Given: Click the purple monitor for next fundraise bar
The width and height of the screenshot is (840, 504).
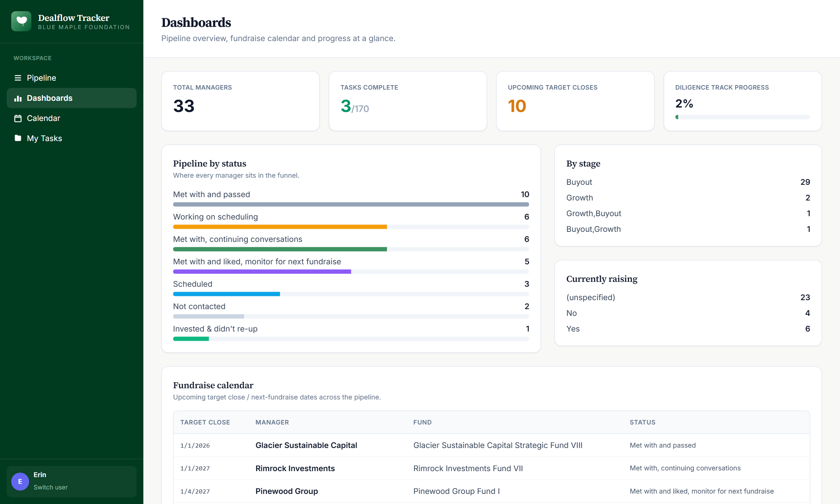Looking at the screenshot, I should click(262, 272).
